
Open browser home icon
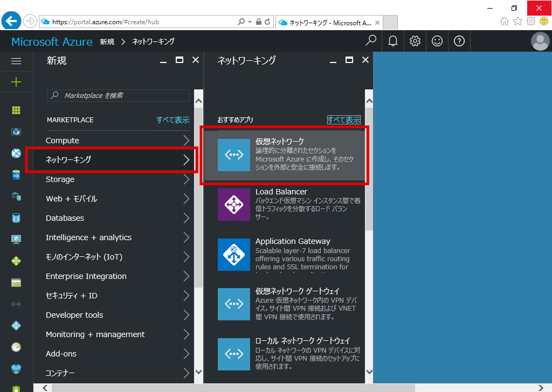pos(505,22)
